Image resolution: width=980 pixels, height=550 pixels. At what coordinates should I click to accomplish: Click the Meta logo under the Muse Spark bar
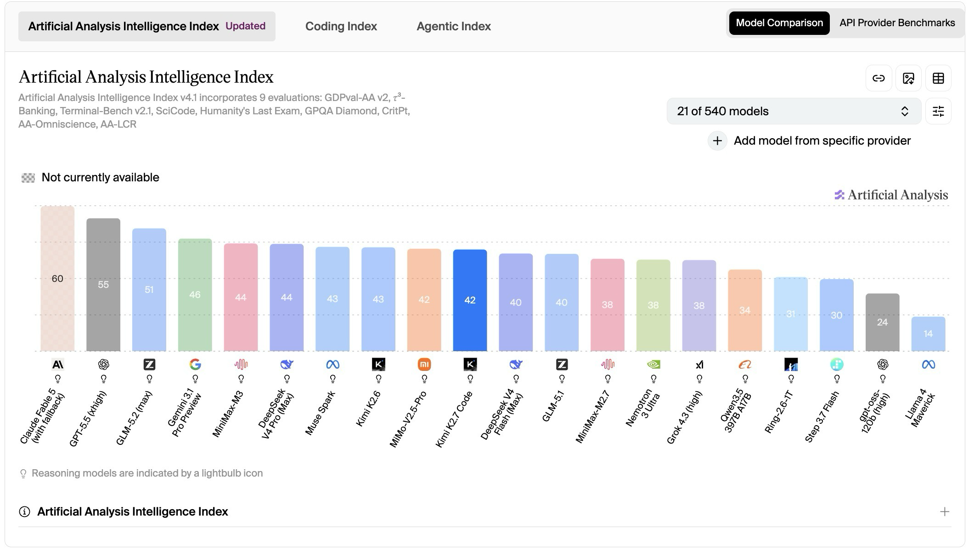click(x=332, y=365)
